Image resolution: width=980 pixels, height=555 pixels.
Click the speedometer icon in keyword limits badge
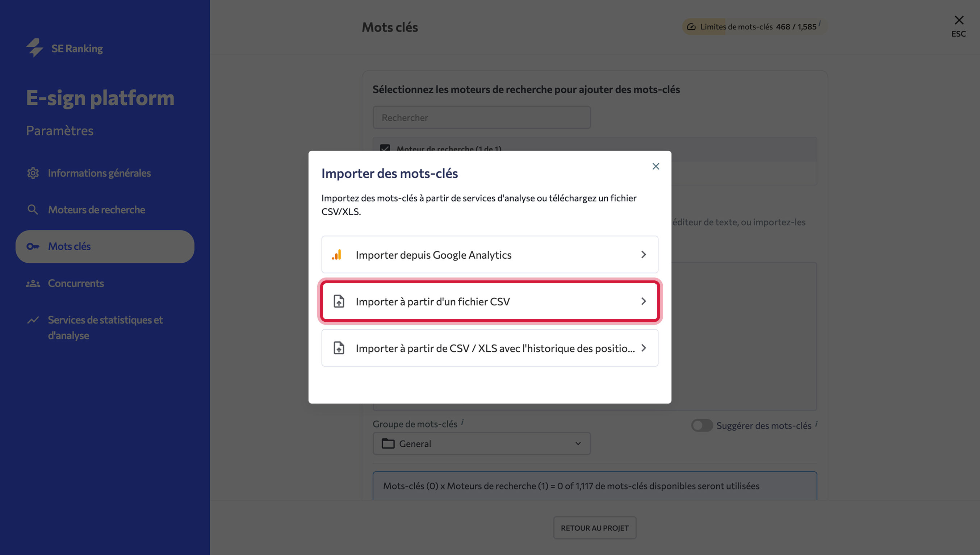point(691,27)
